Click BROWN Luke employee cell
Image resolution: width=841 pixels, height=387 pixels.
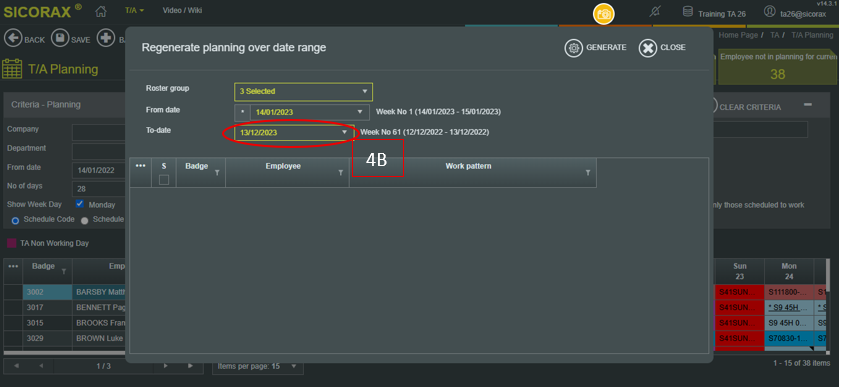tap(100, 339)
